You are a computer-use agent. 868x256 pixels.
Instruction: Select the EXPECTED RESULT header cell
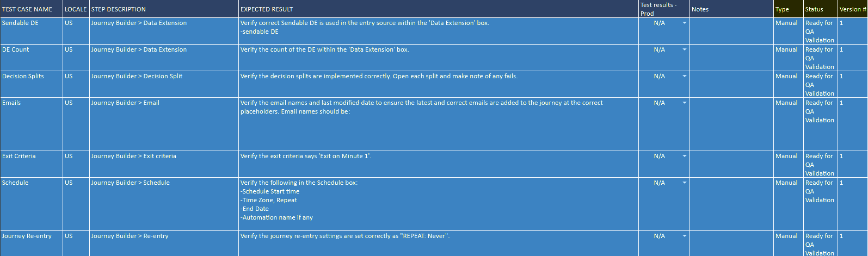click(x=439, y=9)
